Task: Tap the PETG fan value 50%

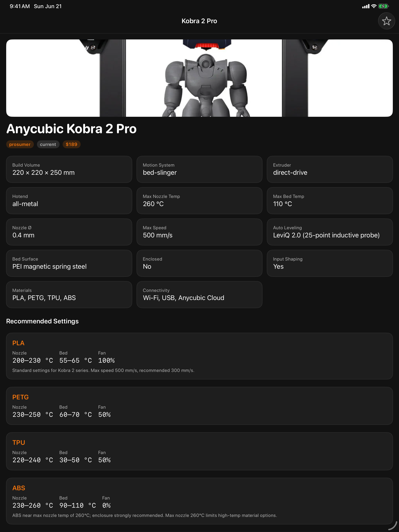Action: tap(104, 414)
